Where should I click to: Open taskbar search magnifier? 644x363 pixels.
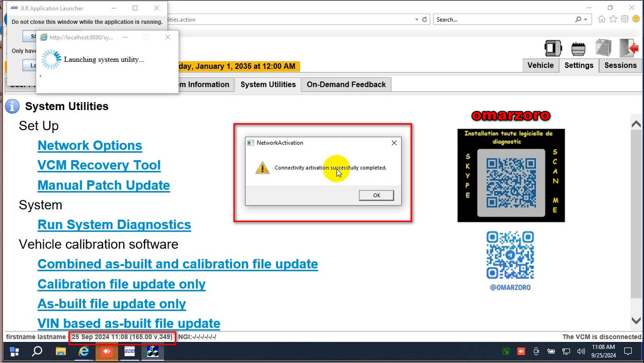tap(37, 351)
